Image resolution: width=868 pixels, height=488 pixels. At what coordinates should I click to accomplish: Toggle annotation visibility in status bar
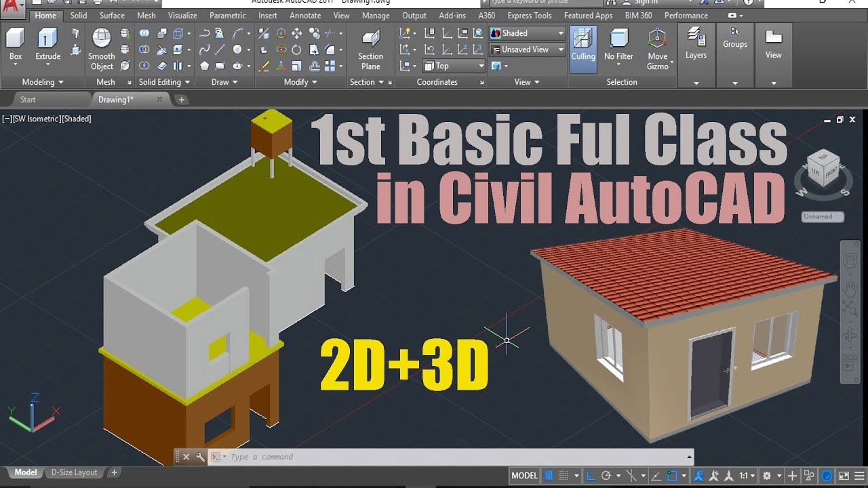(699, 476)
